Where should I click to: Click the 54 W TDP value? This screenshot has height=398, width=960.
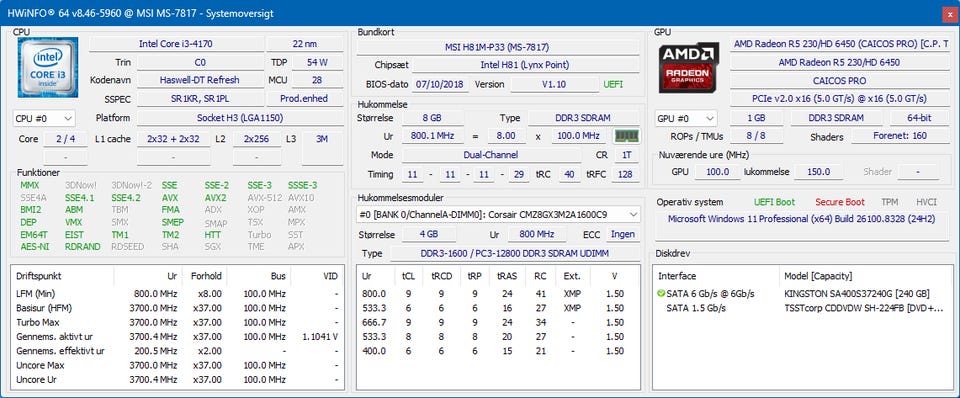[x=317, y=62]
